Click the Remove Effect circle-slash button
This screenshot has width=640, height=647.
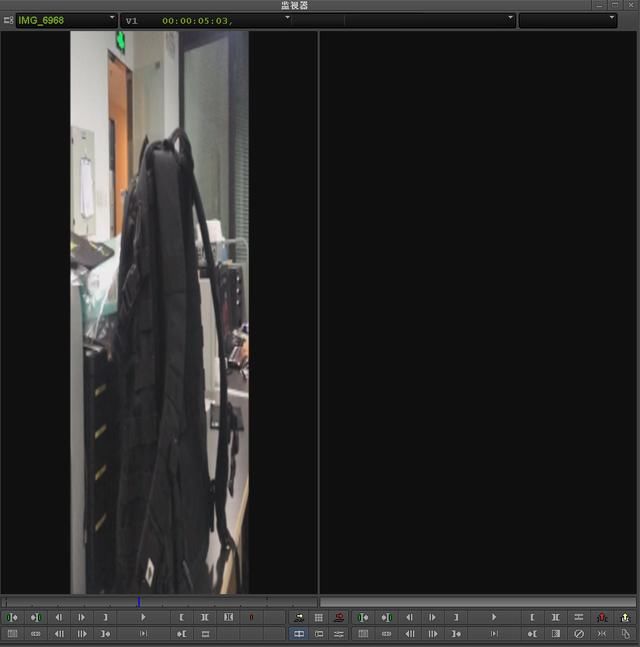tap(579, 634)
